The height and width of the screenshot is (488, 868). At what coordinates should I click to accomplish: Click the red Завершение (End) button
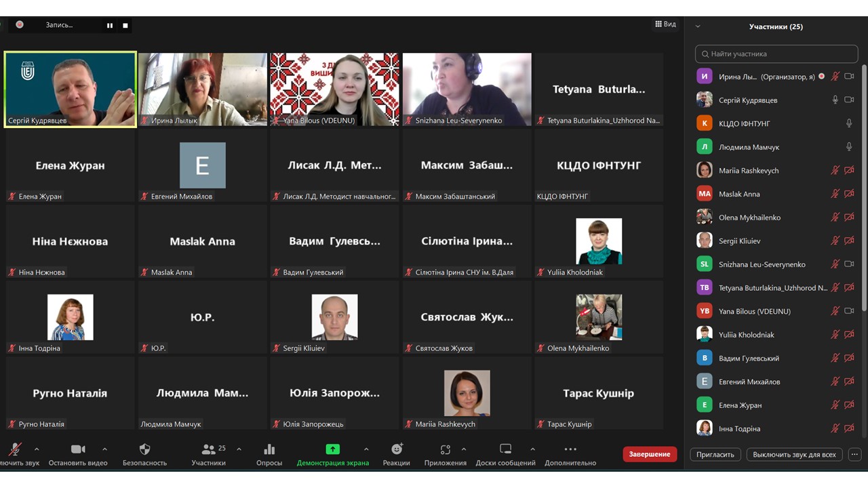pyautogui.click(x=650, y=454)
